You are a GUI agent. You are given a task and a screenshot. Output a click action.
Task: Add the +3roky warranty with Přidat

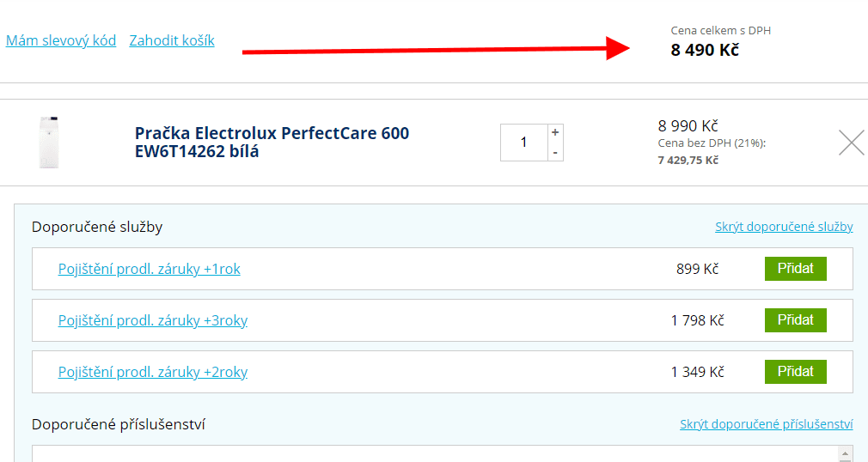(x=796, y=319)
